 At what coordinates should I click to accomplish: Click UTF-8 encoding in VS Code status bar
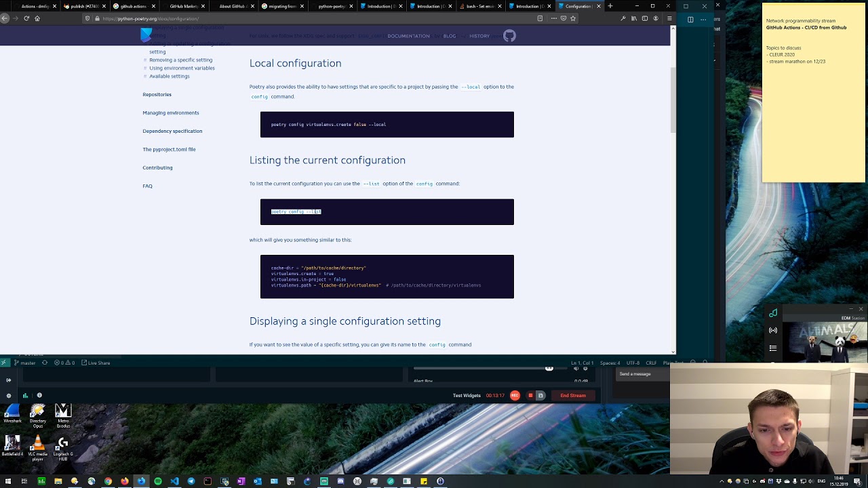tap(633, 363)
